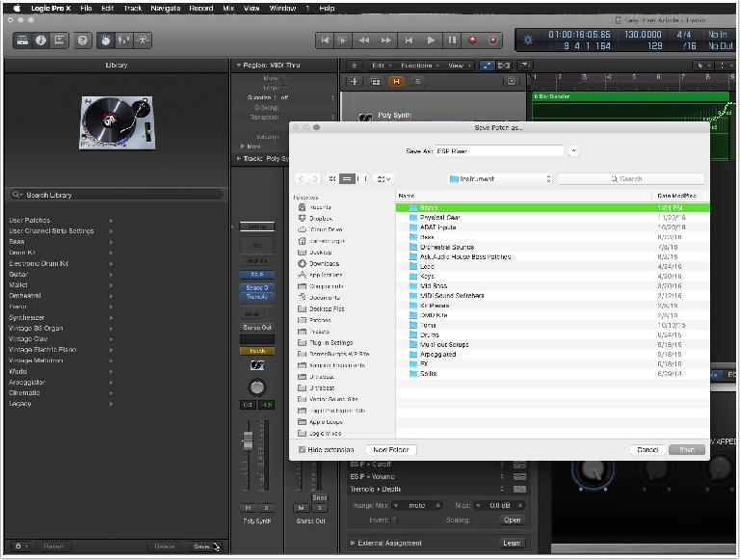Screen dimensions: 740x560
Task: Open the Library gear action menu
Action: tap(21, 546)
